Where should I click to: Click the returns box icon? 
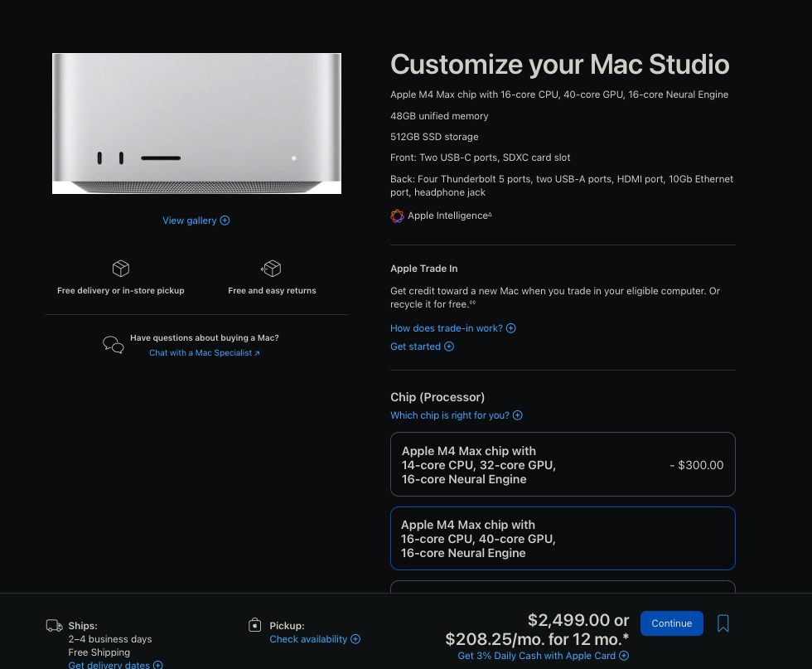pyautogui.click(x=272, y=269)
